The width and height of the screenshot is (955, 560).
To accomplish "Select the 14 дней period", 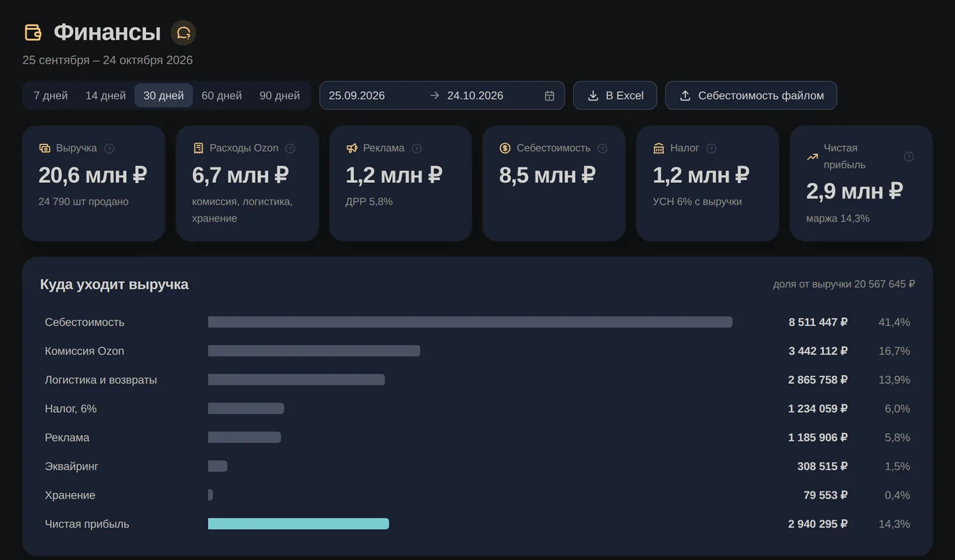I will point(106,95).
